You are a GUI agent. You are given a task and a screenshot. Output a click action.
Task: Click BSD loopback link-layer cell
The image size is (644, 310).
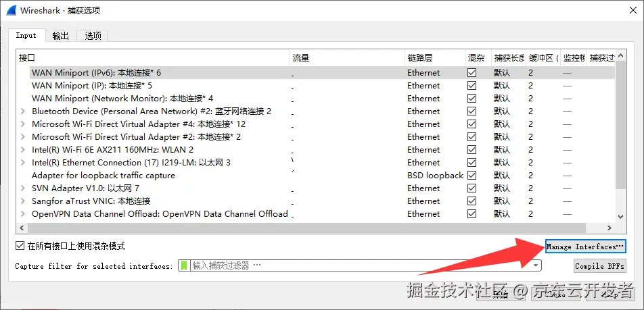[x=436, y=175]
